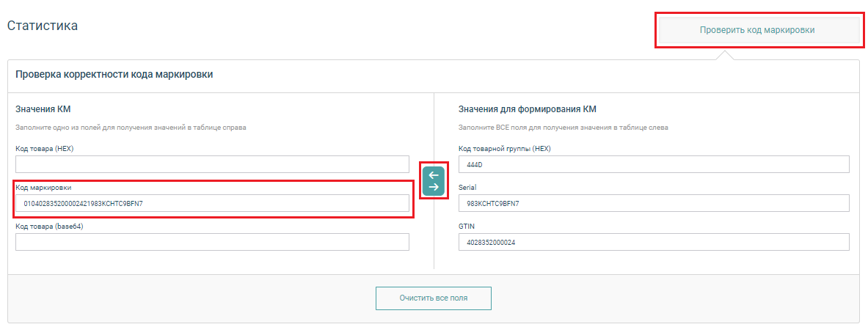
Task: Click the Код товара (base64) label
Action: point(49,227)
